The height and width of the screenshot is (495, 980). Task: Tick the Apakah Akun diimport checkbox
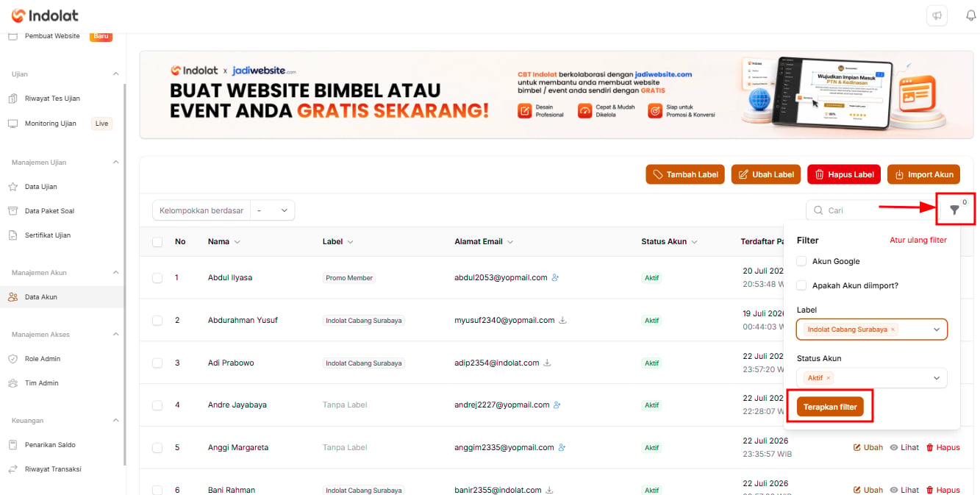(x=801, y=285)
